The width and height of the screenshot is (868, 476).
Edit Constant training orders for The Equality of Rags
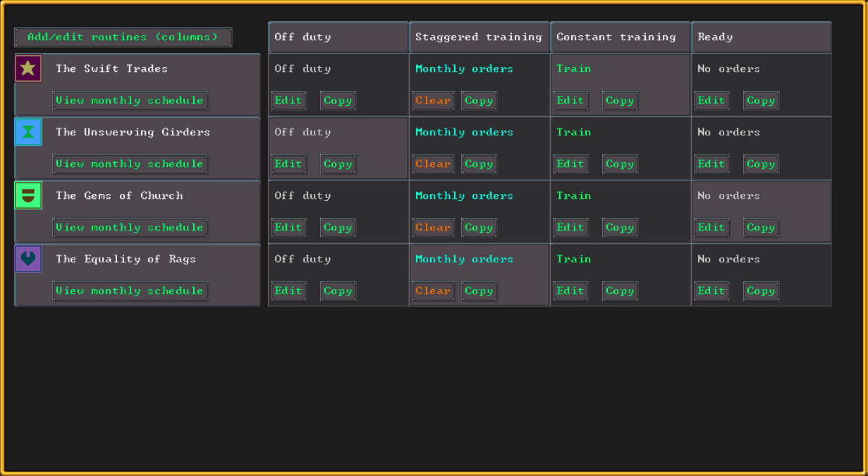click(x=571, y=291)
